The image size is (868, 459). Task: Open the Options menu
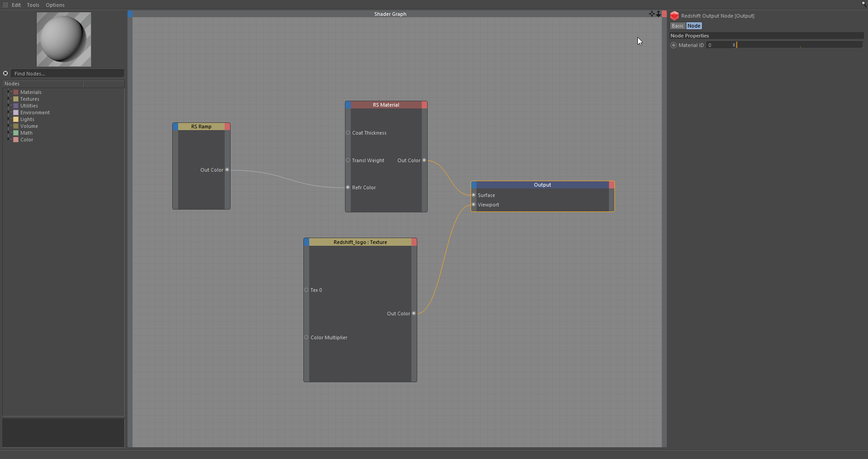tap(55, 5)
